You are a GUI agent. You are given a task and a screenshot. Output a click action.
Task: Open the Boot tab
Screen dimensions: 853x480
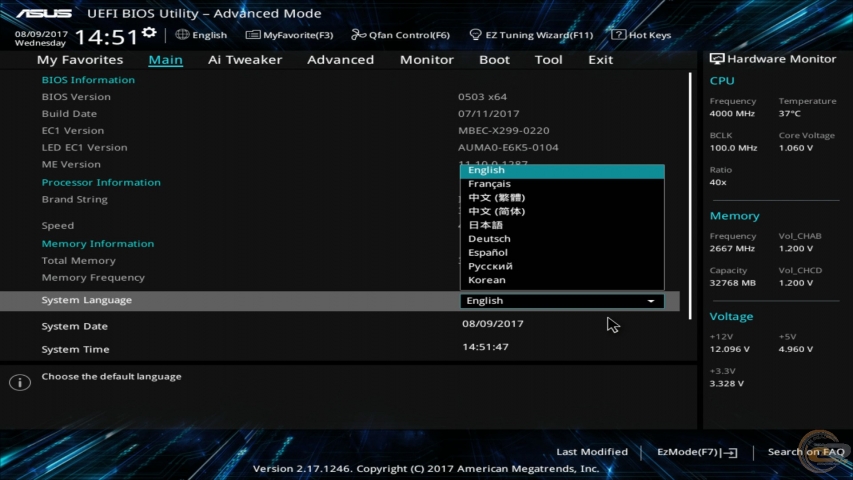[494, 60]
